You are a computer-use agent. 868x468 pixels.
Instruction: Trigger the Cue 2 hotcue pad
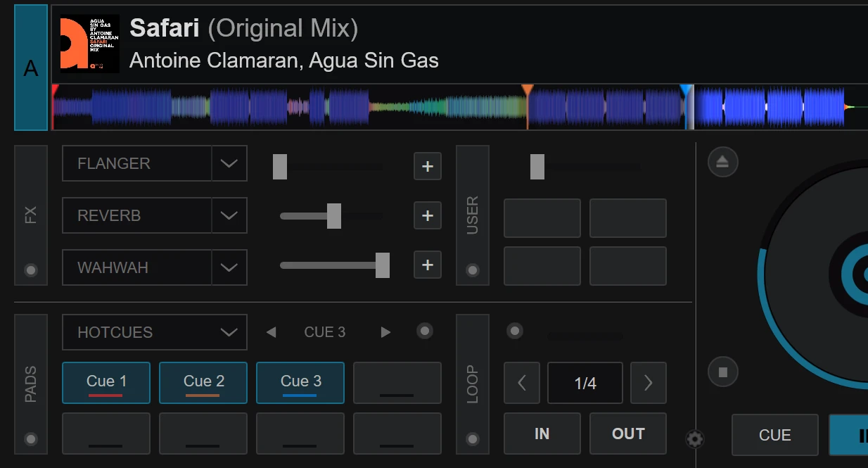click(x=203, y=383)
